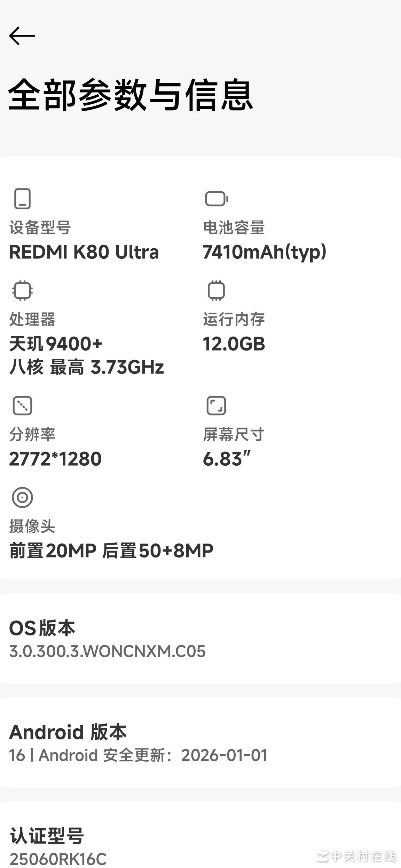401x868 pixels.
Task: Click the camera lens icon
Action: click(22, 497)
